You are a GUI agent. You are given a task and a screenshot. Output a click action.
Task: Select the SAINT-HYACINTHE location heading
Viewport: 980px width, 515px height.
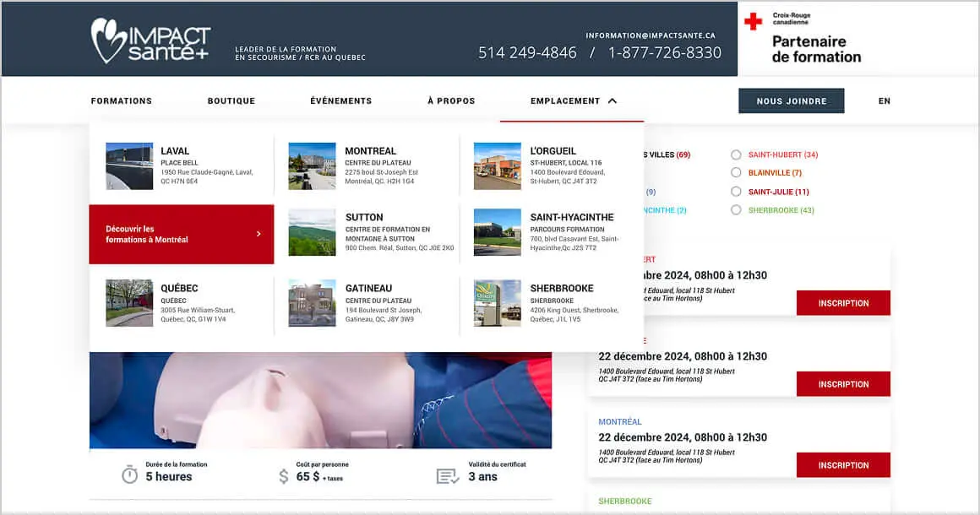click(x=571, y=217)
